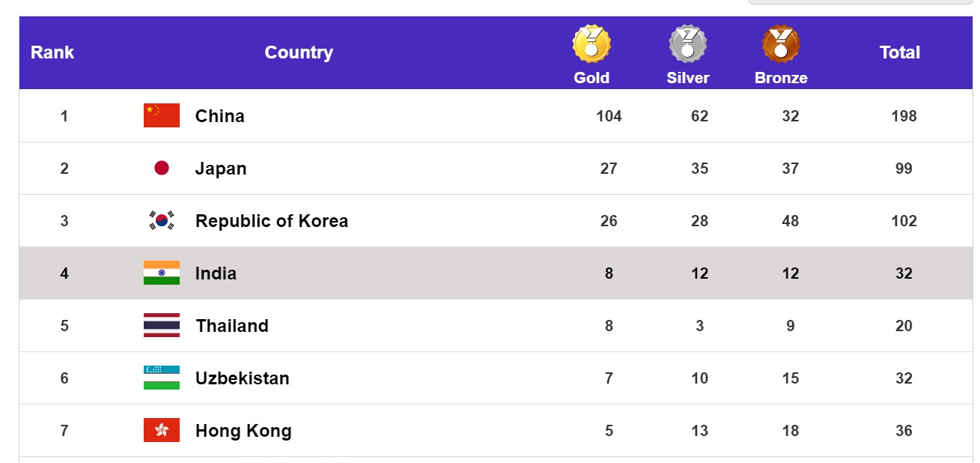980x463 pixels.
Task: Open the Hong Kong country name
Action: 243,431
